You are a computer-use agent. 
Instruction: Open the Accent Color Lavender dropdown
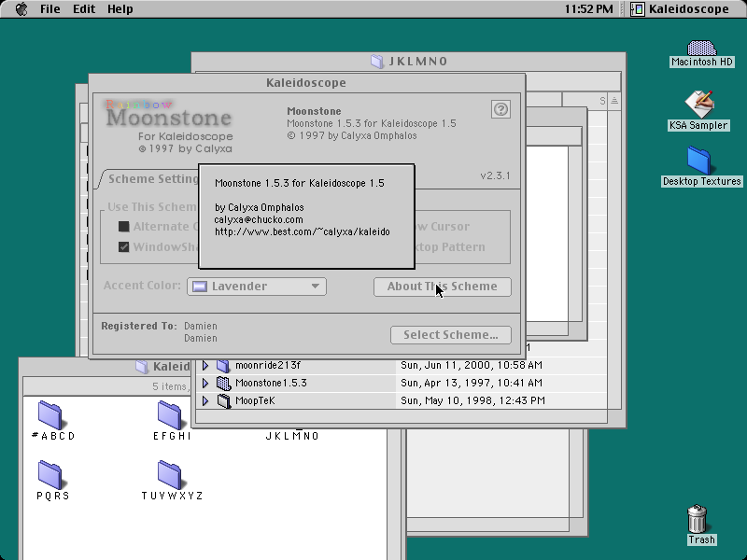point(257,287)
